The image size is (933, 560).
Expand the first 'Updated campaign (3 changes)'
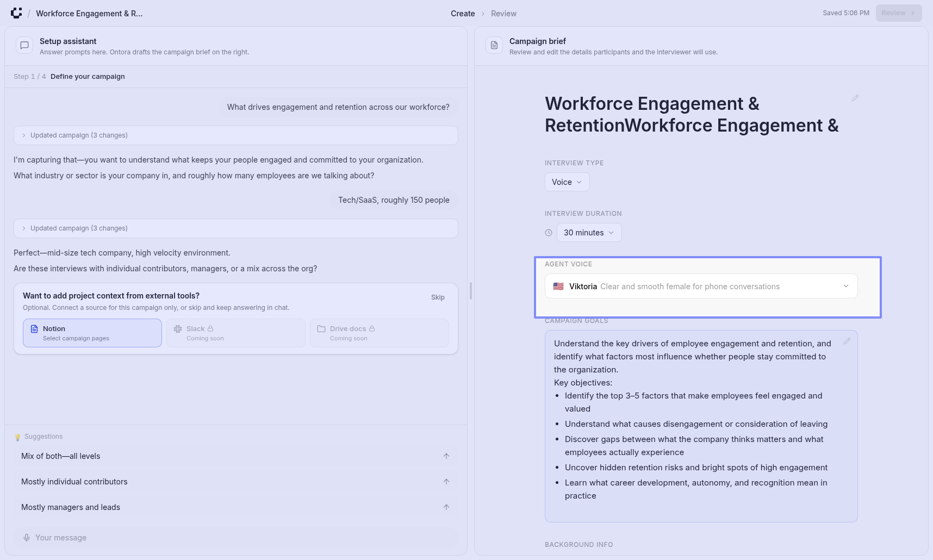tap(235, 135)
